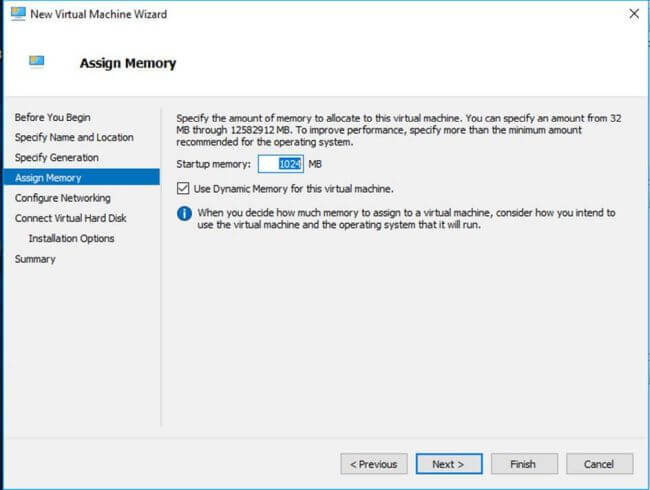The image size is (650, 490).
Task: Open Specify Name and Location step
Action: pos(74,137)
